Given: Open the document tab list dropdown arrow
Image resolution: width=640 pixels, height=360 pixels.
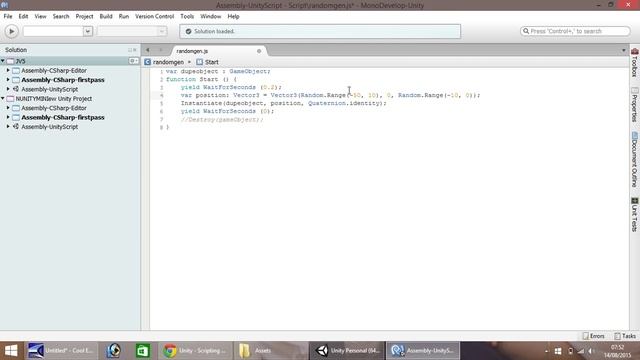Looking at the screenshot, I should pos(624,51).
